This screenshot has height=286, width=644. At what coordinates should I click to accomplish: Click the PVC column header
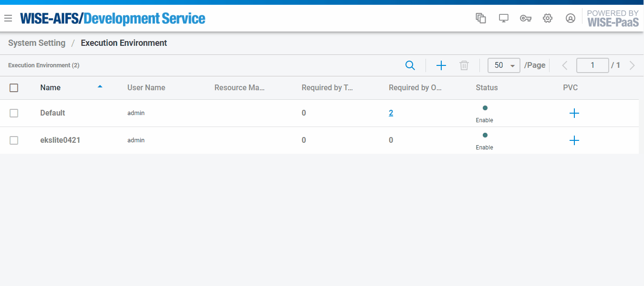pos(571,88)
